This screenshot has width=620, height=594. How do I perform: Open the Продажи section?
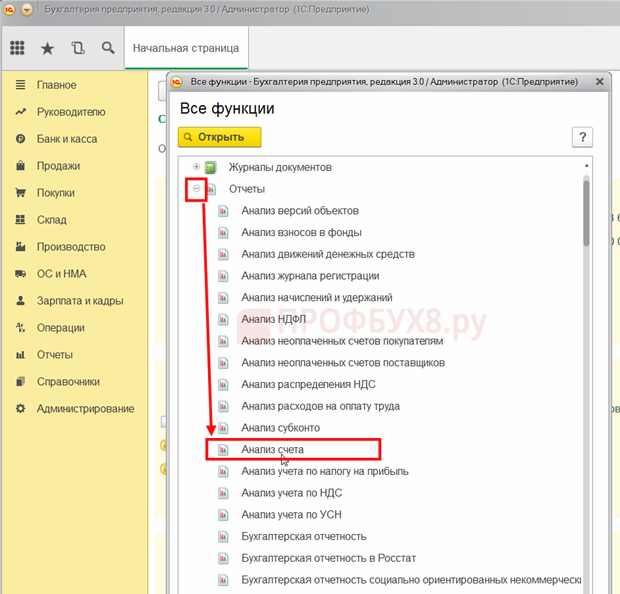(x=58, y=166)
